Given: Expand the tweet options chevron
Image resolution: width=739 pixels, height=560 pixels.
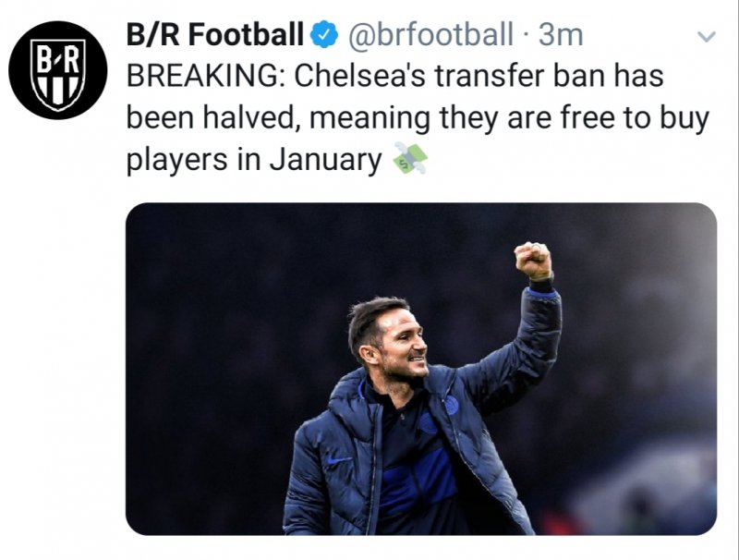Looking at the screenshot, I should [x=706, y=37].
